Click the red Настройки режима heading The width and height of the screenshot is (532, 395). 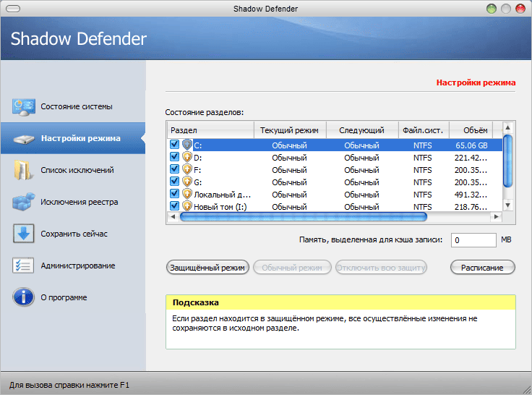(476, 82)
